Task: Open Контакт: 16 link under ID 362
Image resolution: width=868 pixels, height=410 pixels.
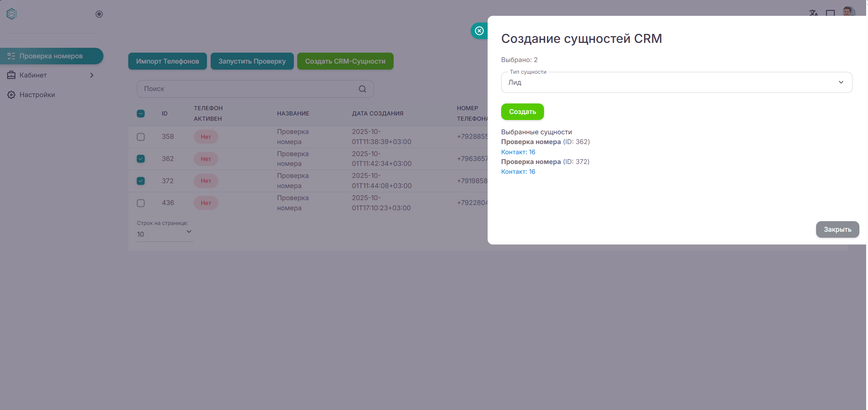Action: click(x=518, y=152)
